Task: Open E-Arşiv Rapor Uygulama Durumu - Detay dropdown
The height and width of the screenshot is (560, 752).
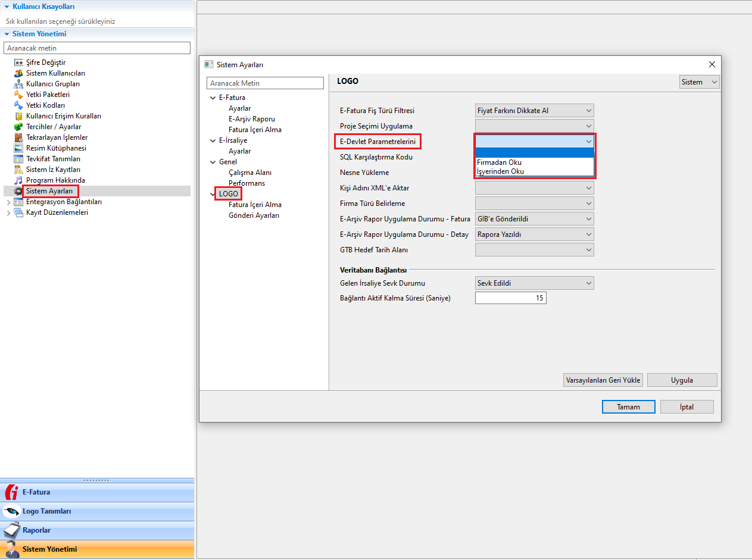Action: [535, 234]
